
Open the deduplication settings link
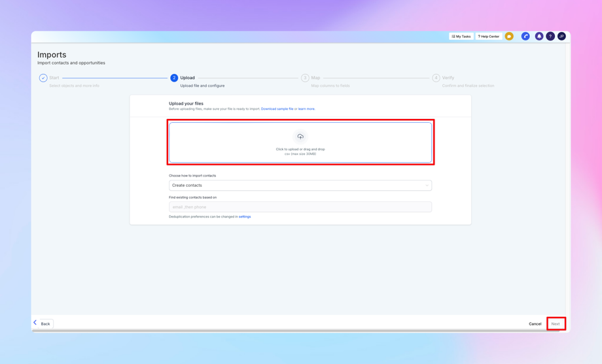pos(245,217)
